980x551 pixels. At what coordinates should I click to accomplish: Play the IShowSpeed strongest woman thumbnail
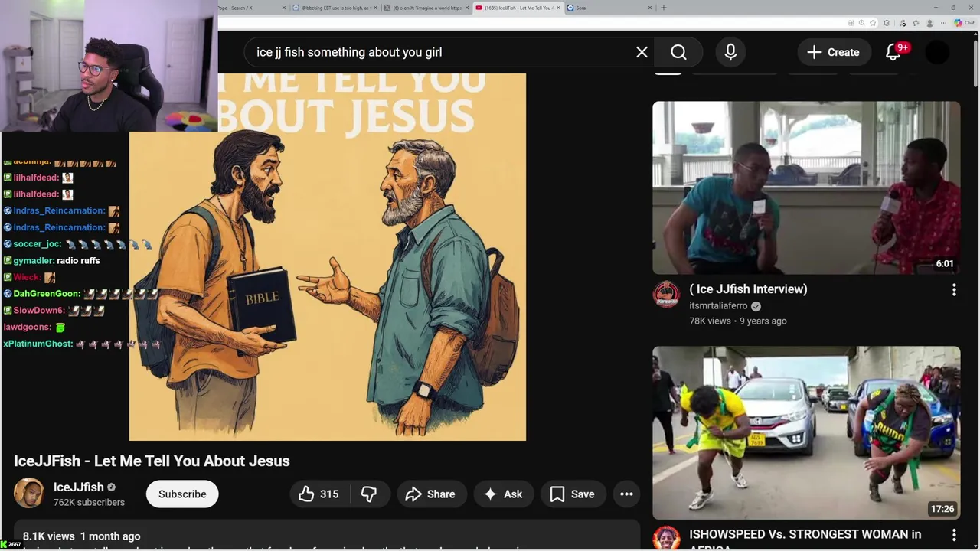click(806, 433)
